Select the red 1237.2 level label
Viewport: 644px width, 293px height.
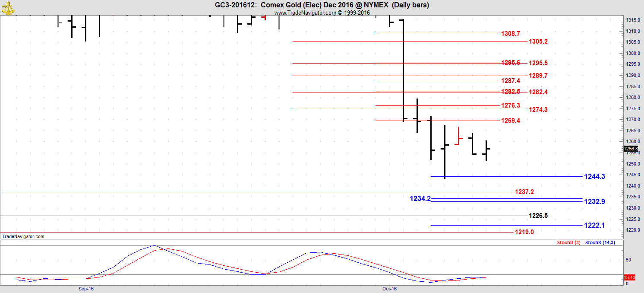(524, 192)
